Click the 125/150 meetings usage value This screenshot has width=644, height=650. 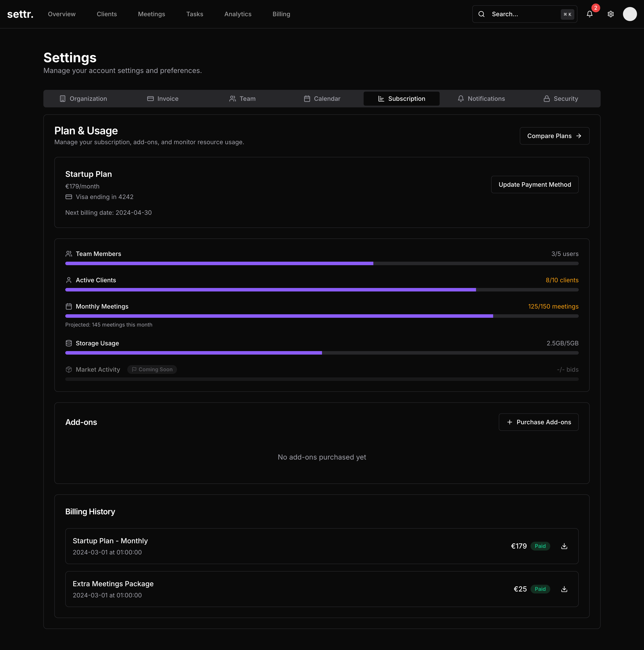tap(553, 307)
